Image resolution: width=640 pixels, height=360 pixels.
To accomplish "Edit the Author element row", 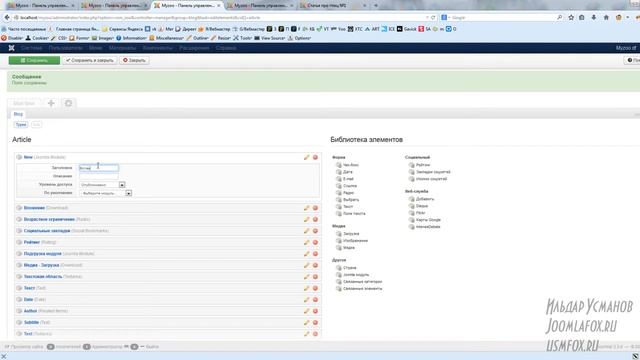I will pyautogui.click(x=307, y=311).
